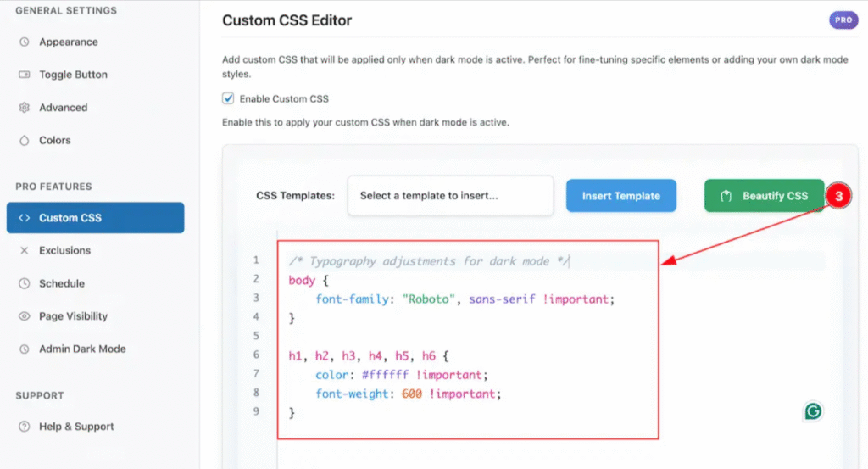Click the 'color: #ffffff' code line

(x=401, y=375)
